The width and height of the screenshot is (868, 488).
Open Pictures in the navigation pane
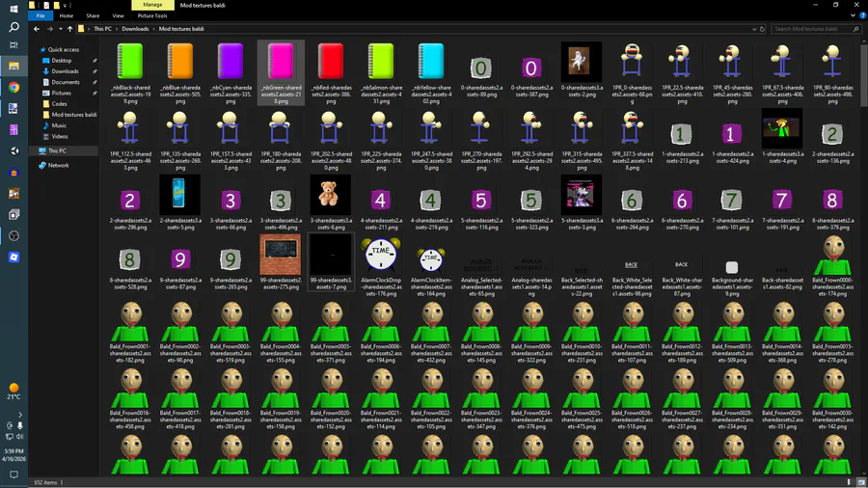(x=57, y=93)
